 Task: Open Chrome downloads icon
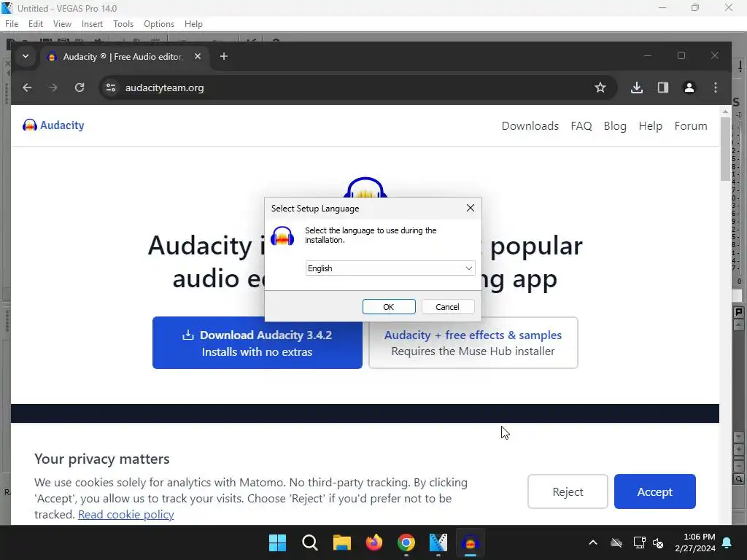[637, 87]
